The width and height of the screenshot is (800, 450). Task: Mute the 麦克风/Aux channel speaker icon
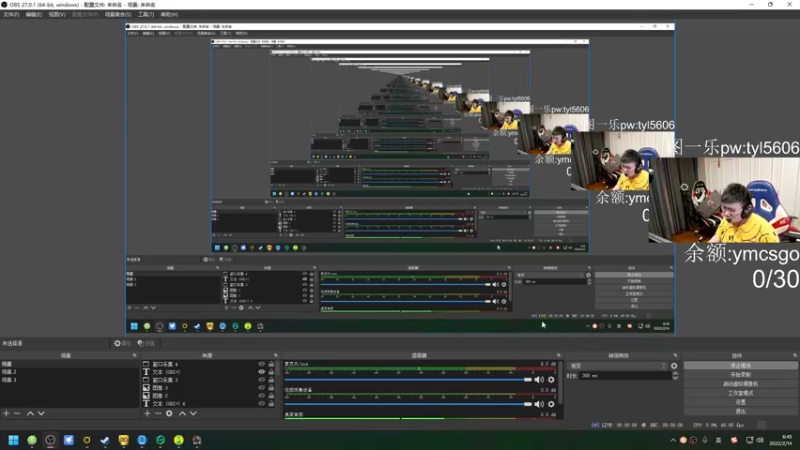539,380
